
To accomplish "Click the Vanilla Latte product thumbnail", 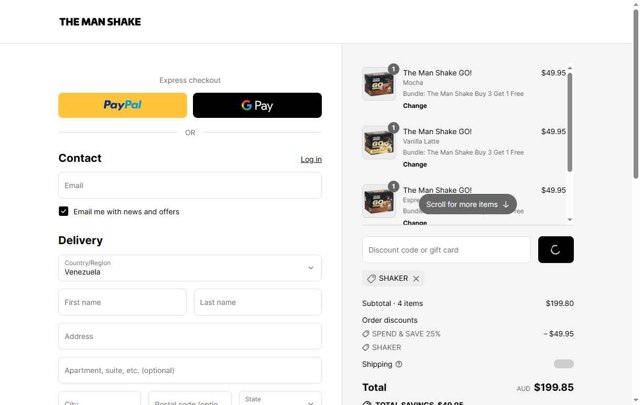I will click(379, 142).
